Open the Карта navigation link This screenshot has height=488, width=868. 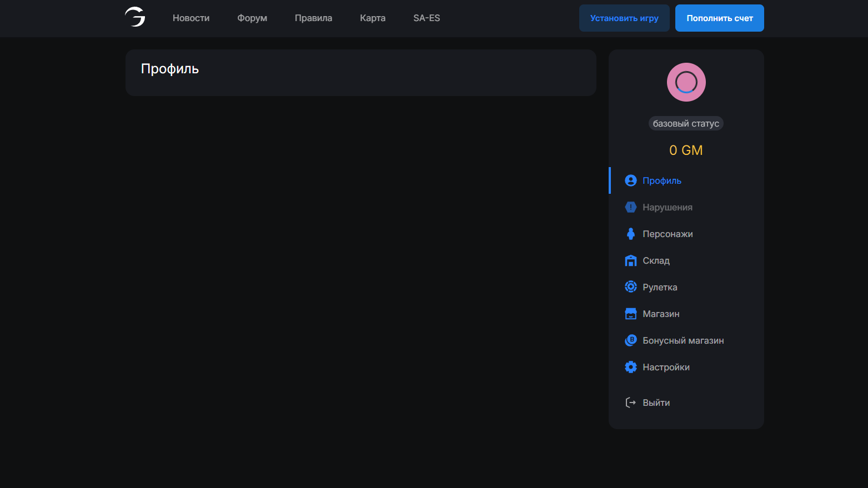tap(373, 18)
